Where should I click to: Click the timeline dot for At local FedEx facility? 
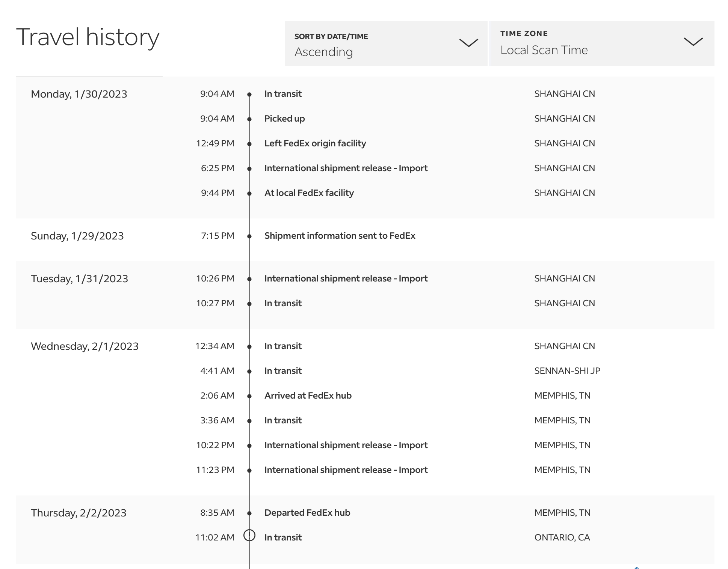coord(249,194)
